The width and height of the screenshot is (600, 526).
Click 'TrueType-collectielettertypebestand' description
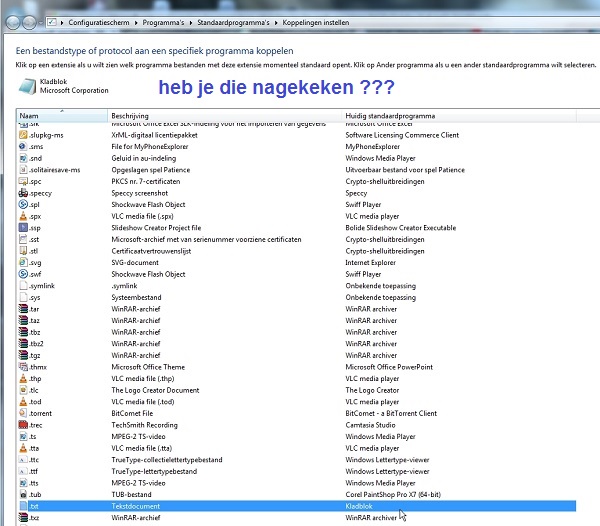click(167, 459)
